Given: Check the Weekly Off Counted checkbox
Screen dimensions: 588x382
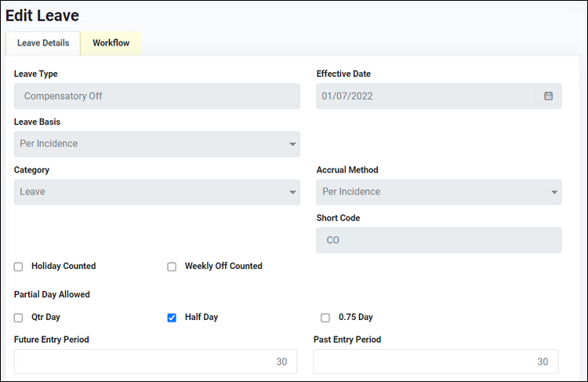Looking at the screenshot, I should tap(172, 267).
